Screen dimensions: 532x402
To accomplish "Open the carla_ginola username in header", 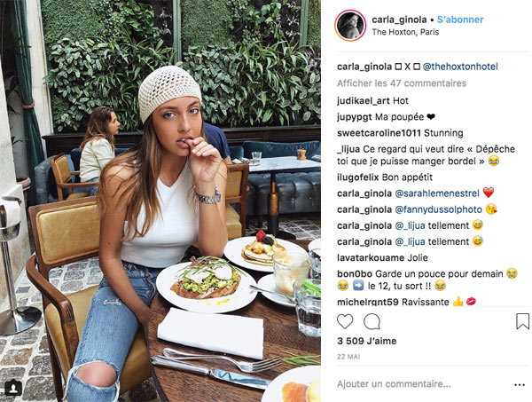I will pyautogui.click(x=399, y=20).
